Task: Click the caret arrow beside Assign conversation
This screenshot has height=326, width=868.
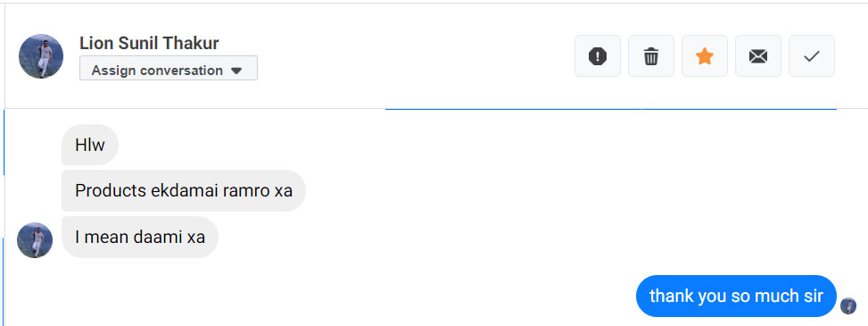Action: pos(236,71)
